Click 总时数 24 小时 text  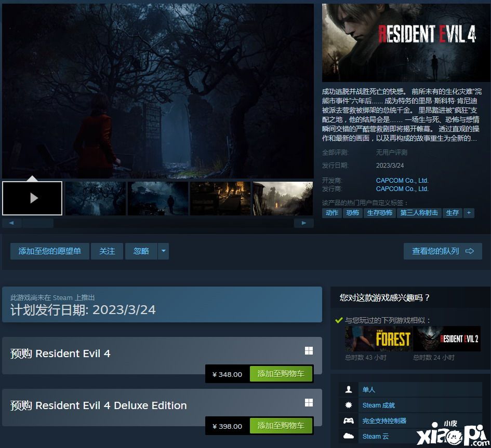pyautogui.click(x=434, y=358)
